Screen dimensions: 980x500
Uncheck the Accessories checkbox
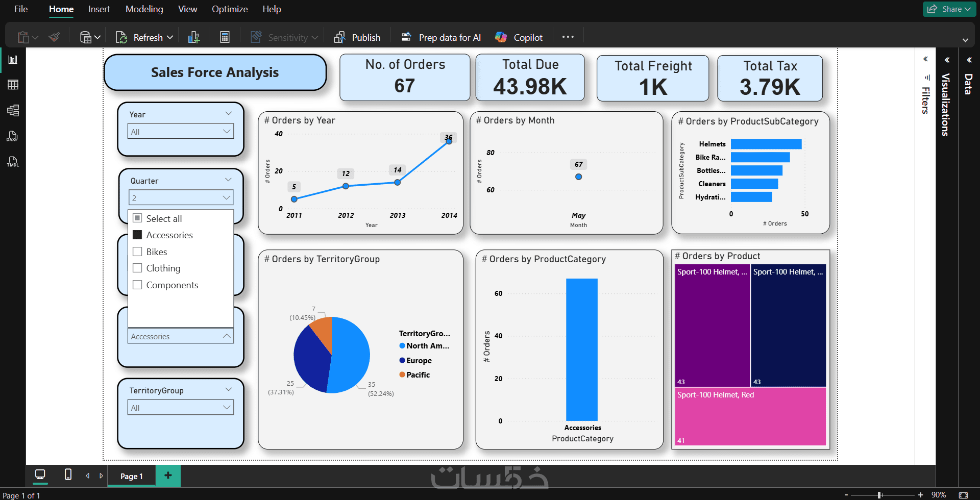tap(137, 235)
